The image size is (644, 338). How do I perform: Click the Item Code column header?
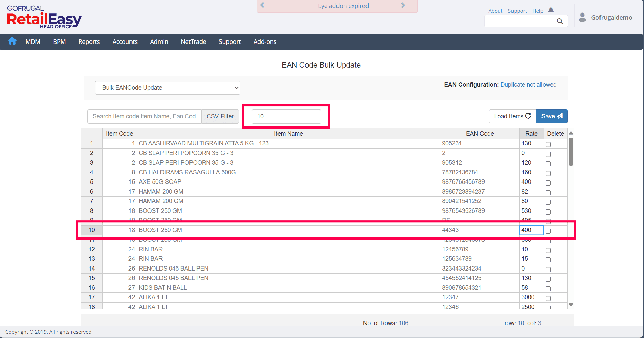[119, 134]
